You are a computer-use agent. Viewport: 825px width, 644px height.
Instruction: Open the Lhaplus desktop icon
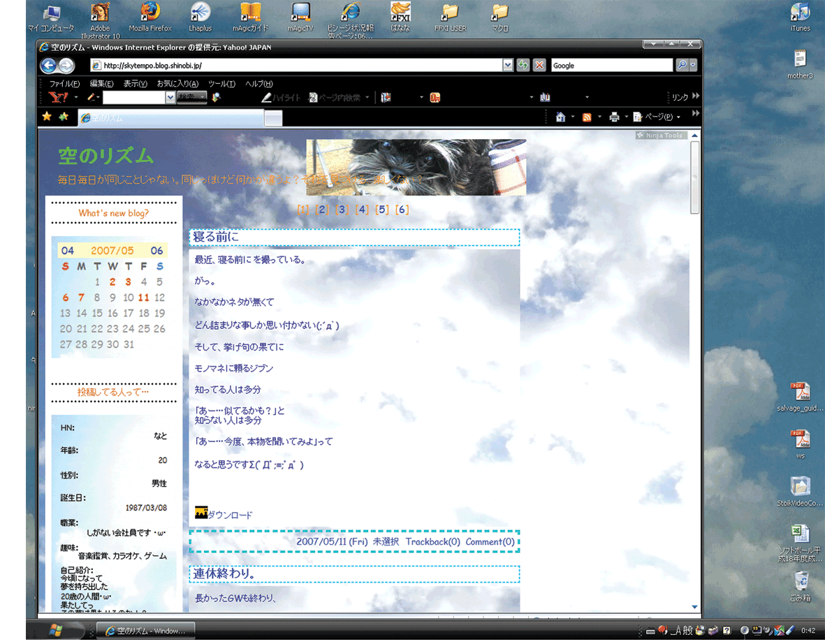pos(200,17)
